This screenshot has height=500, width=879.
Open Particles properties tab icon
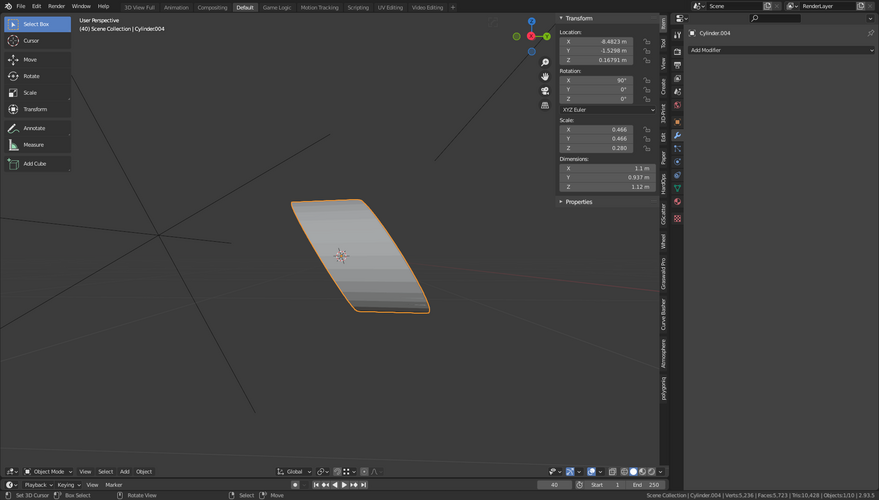[677, 149]
